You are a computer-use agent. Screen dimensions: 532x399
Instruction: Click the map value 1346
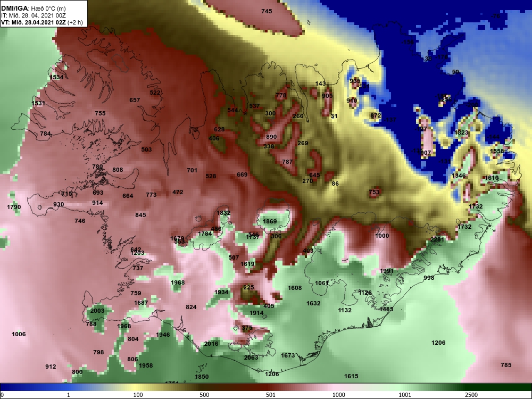click(x=459, y=176)
